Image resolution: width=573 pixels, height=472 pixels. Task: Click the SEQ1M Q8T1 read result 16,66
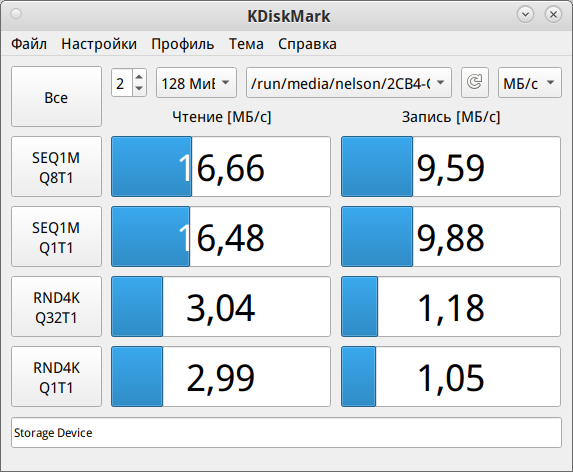[221, 167]
